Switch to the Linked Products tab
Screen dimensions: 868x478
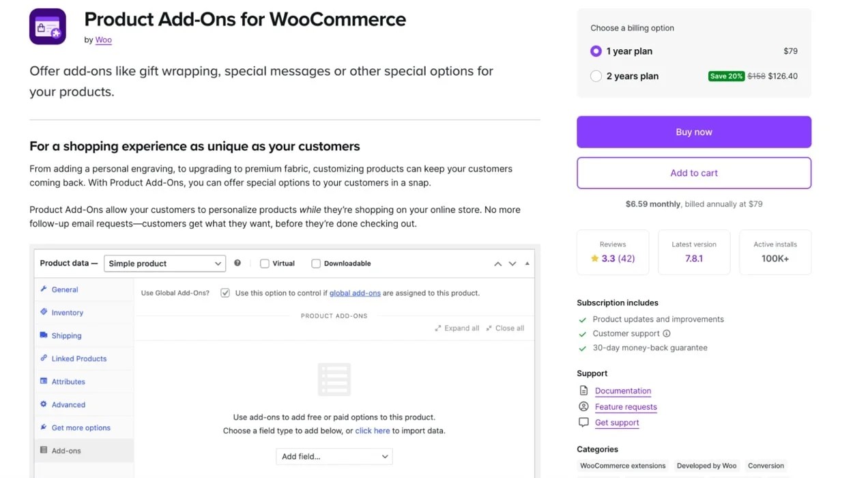[78, 358]
